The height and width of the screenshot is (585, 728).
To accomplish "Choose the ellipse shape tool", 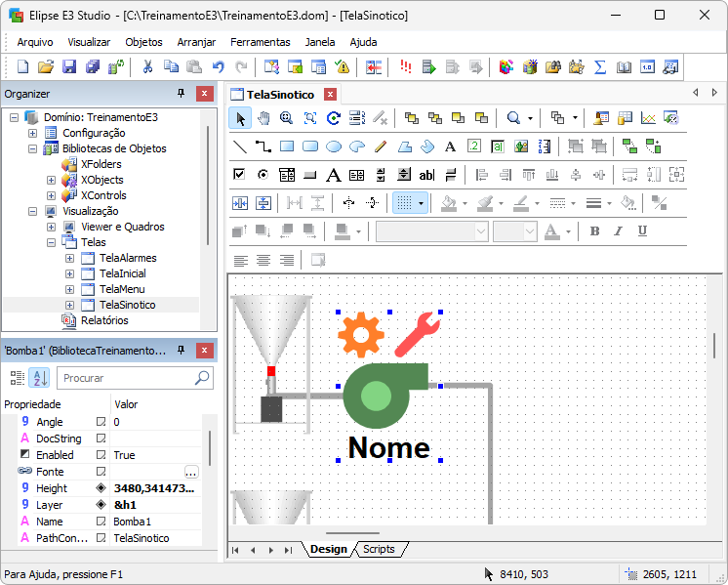I will [x=334, y=146].
